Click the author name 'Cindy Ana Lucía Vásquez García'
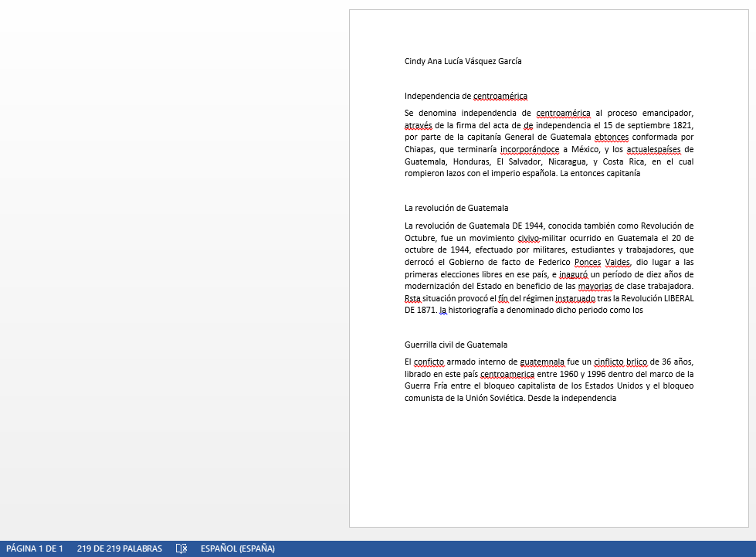This screenshot has width=756, height=557. click(x=463, y=61)
